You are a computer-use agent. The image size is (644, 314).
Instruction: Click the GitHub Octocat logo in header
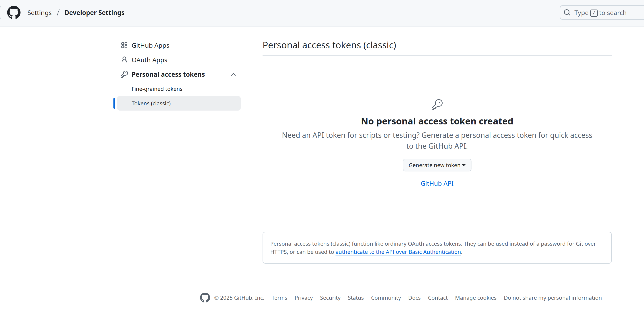(x=14, y=12)
